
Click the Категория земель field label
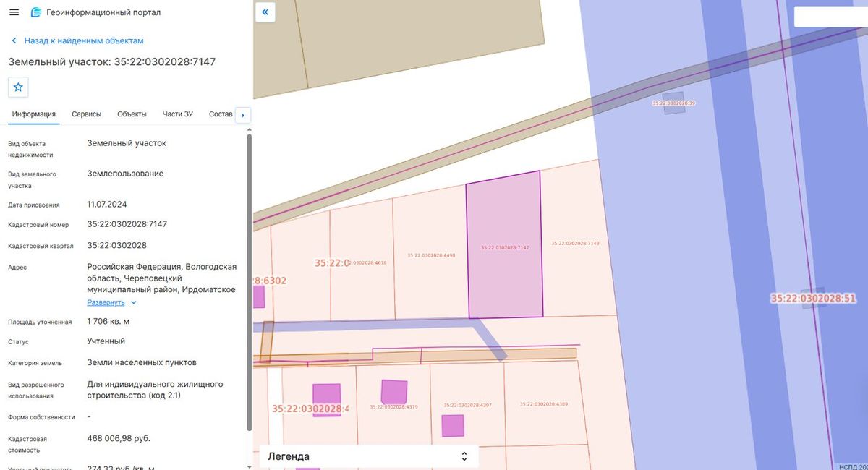click(35, 363)
